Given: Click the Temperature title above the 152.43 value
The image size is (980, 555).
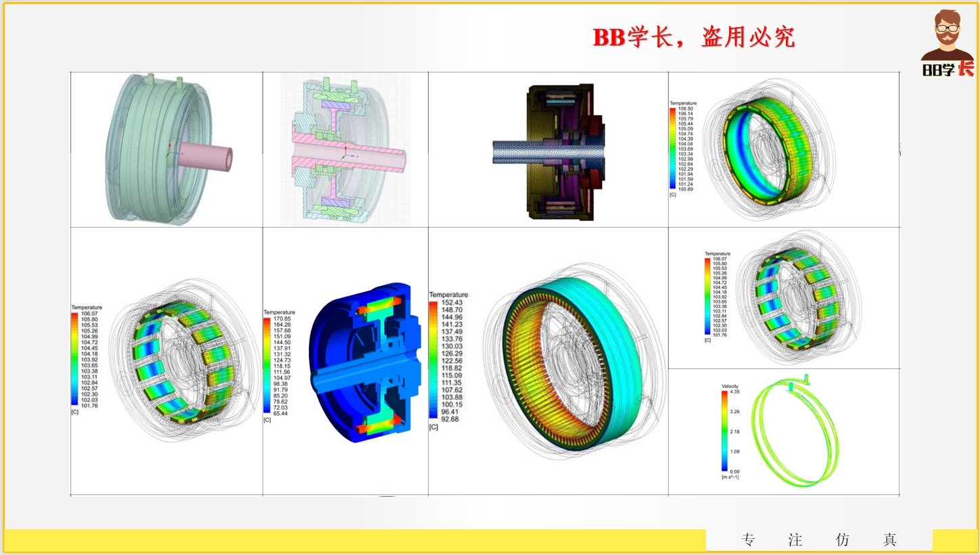Looking at the screenshot, I should point(448,295).
